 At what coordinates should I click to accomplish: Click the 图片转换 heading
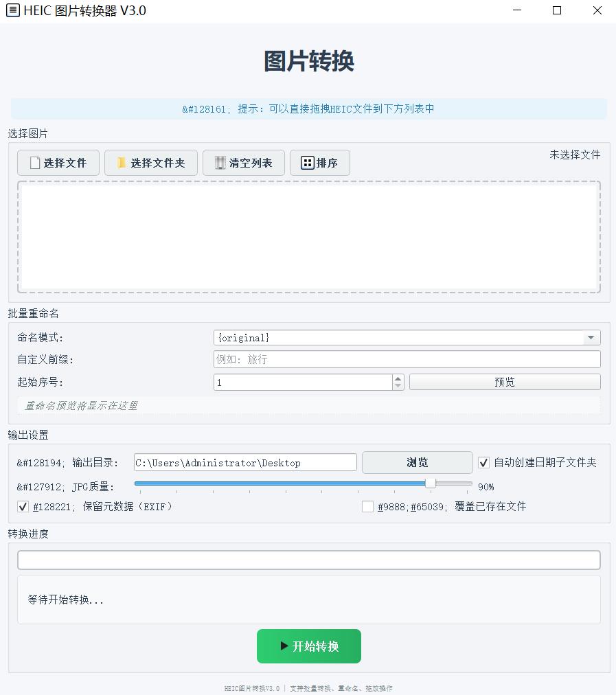click(x=309, y=60)
